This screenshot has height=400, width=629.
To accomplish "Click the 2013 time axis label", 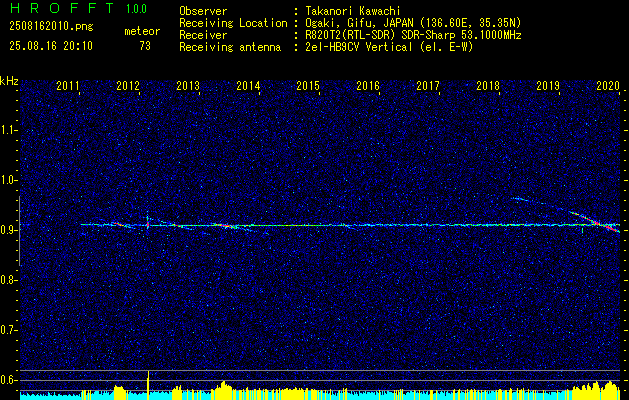I will click(x=188, y=85).
